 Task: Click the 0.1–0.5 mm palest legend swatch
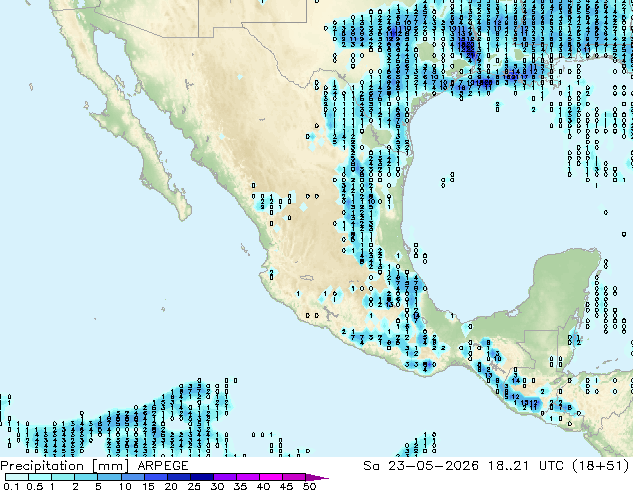pyautogui.click(x=17, y=477)
